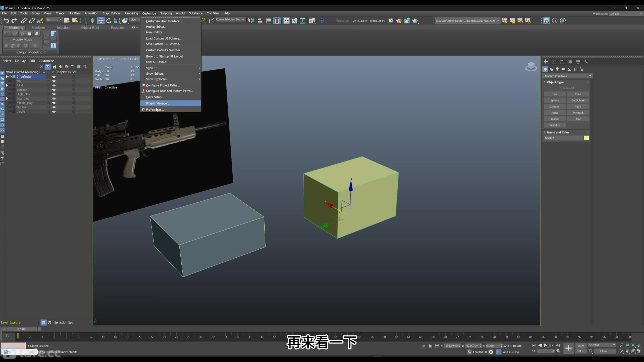
Task: Click the Align tool icon
Action: [x=259, y=21]
